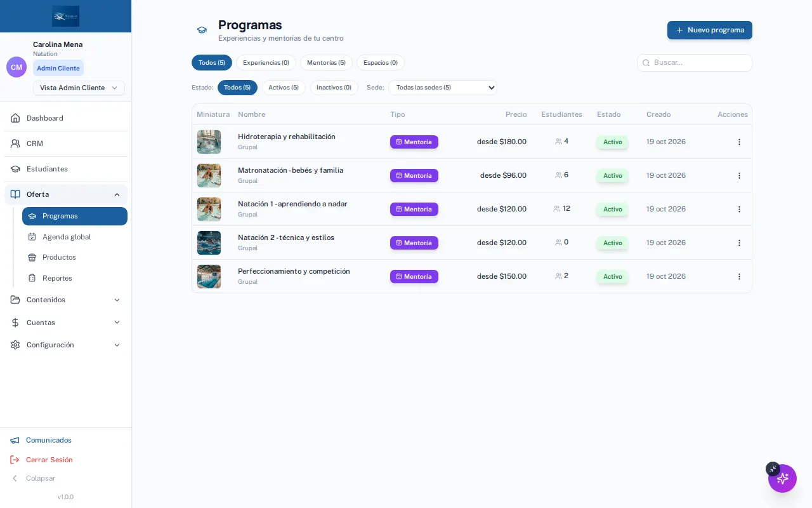This screenshot has width=812, height=508.
Task: Click the Natación 2 thumbnail image
Action: (x=209, y=243)
